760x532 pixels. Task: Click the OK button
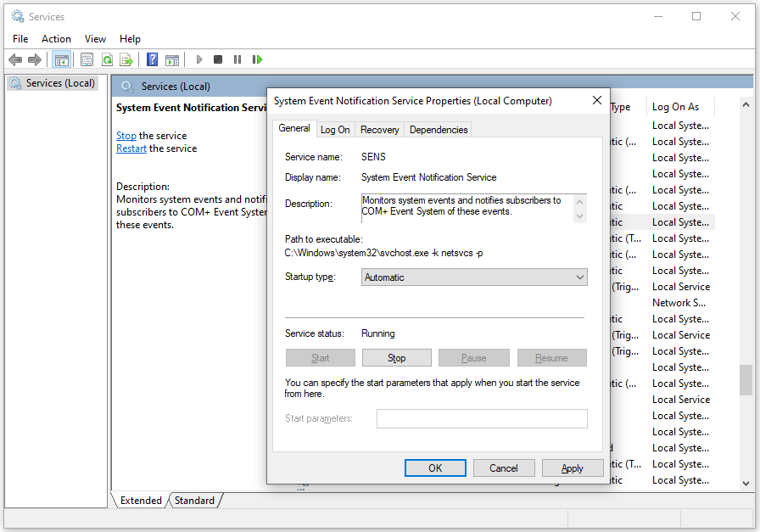point(435,468)
